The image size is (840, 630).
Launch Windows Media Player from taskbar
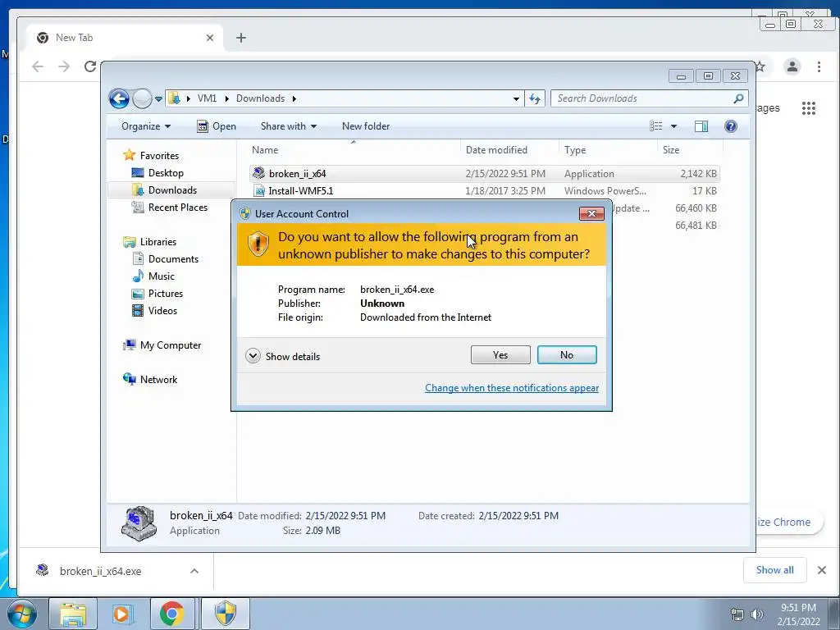(121, 614)
